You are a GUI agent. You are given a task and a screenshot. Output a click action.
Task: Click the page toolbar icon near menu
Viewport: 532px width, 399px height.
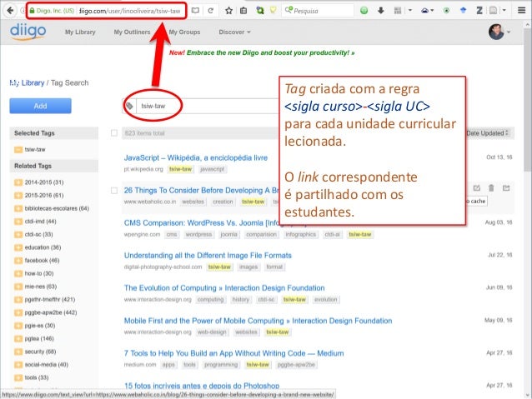tap(494, 11)
